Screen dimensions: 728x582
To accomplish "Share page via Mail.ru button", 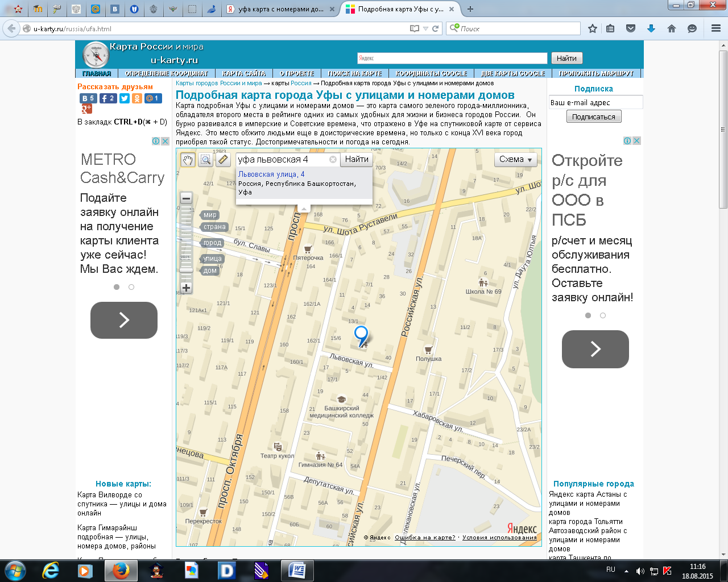I will coord(153,98).
